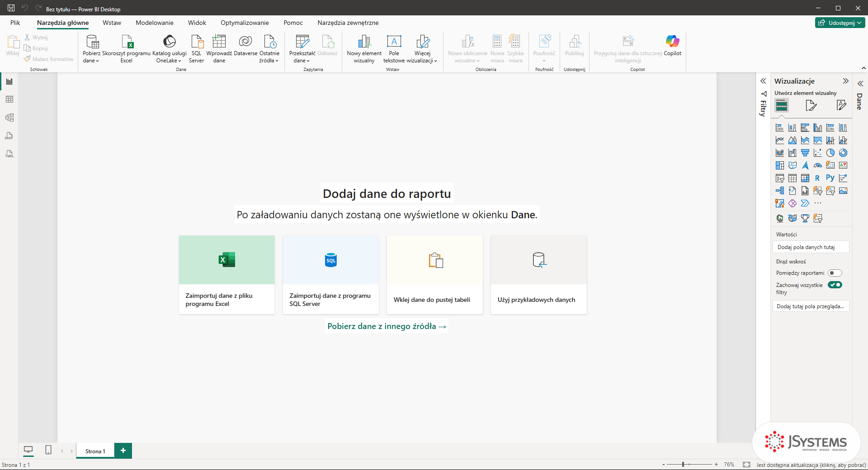Open Dataverse connector
Viewport: 868px width, 470px height.
[245, 45]
